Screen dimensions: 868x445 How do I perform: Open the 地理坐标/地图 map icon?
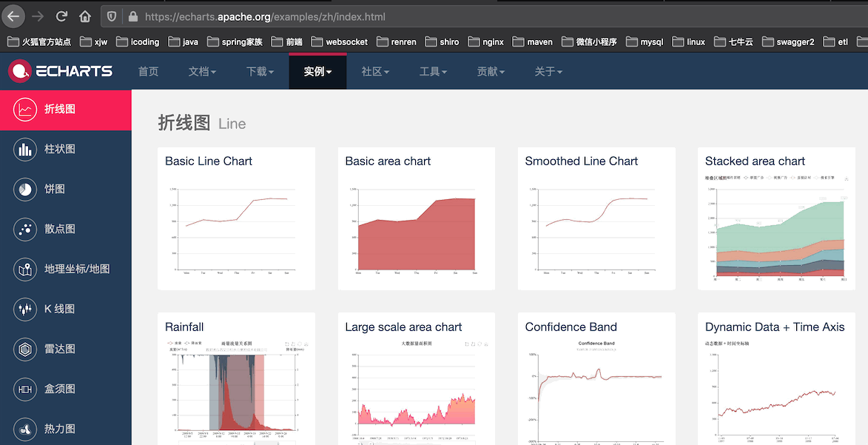(25, 270)
